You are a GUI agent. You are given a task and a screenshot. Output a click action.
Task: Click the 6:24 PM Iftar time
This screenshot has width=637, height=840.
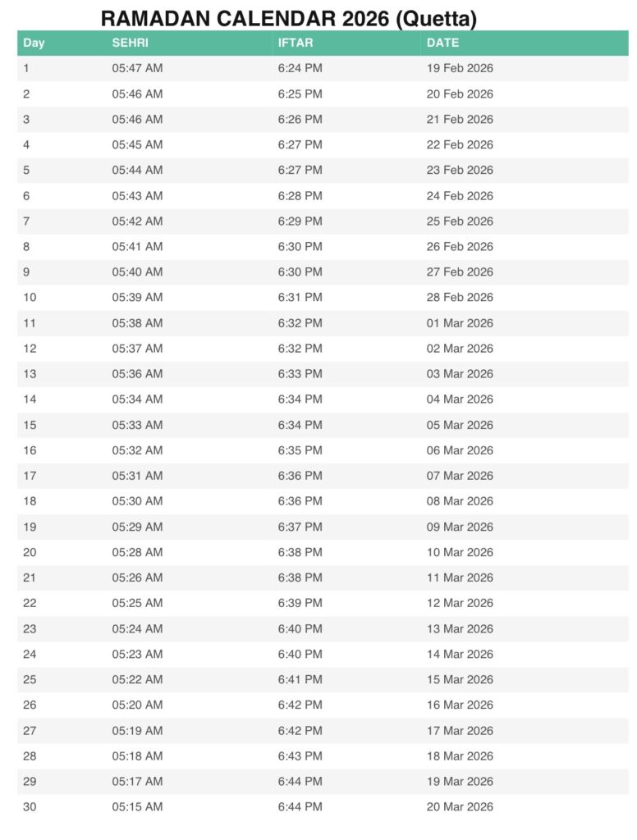click(x=300, y=68)
